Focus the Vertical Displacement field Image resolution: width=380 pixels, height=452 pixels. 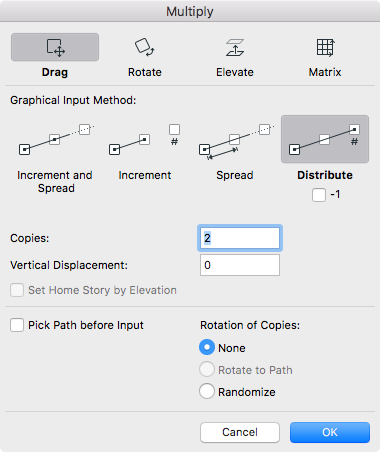tap(240, 265)
